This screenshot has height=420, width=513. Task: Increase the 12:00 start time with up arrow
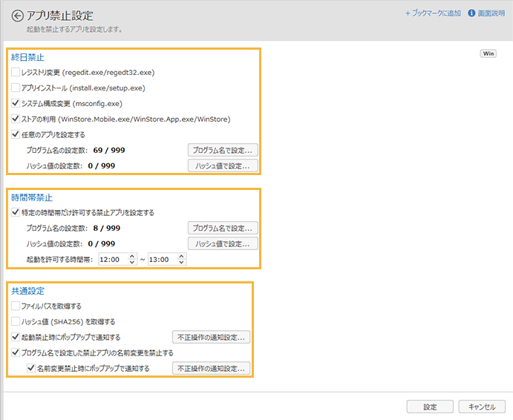pos(132,257)
